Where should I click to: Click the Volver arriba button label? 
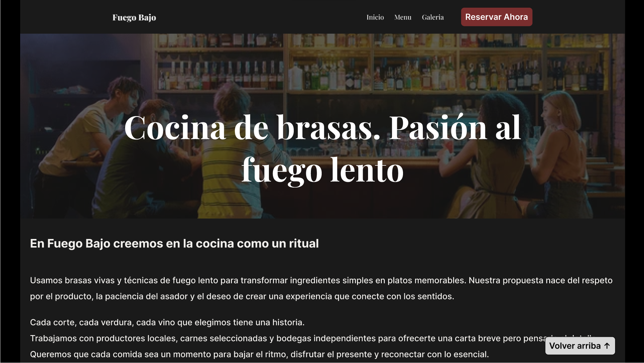point(575,346)
